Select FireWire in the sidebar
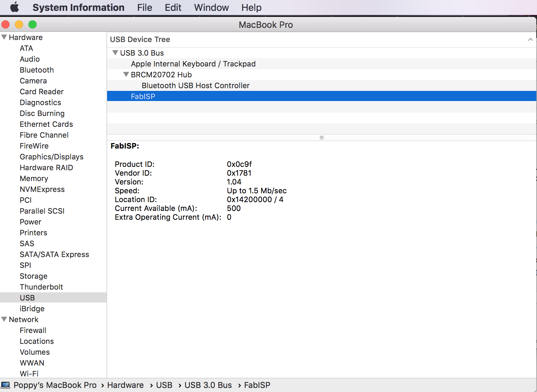537x392 pixels. click(x=34, y=146)
